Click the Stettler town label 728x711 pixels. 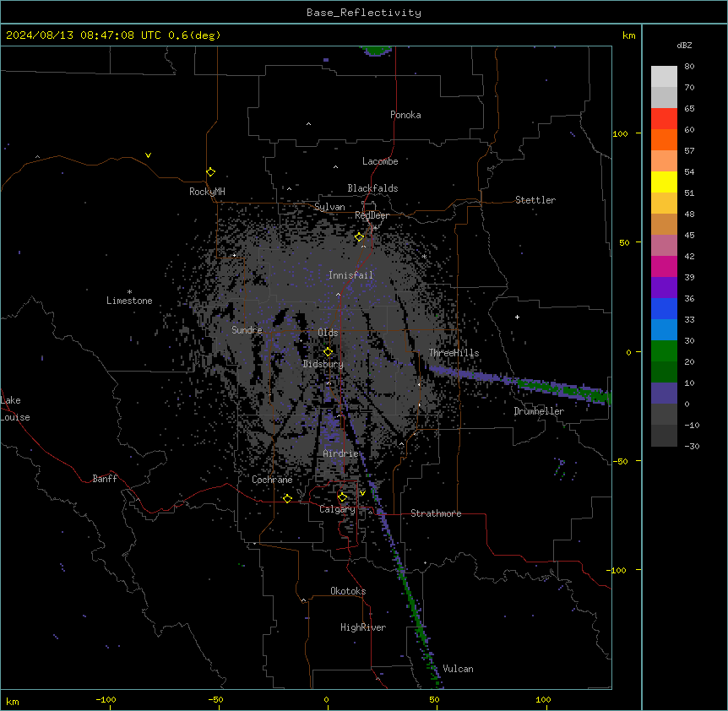click(535, 200)
